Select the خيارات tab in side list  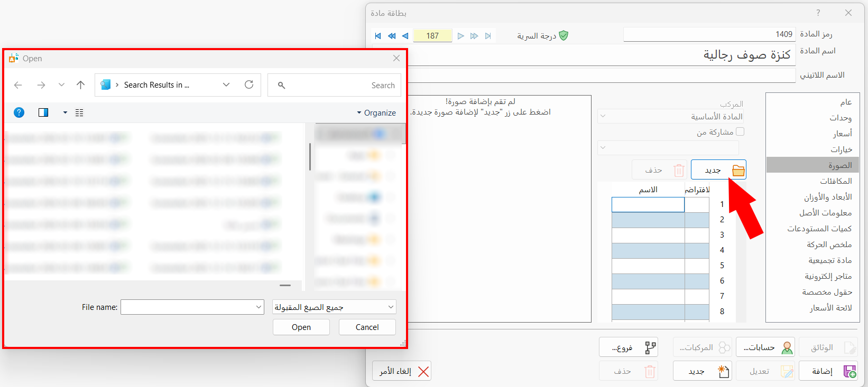(x=812, y=149)
